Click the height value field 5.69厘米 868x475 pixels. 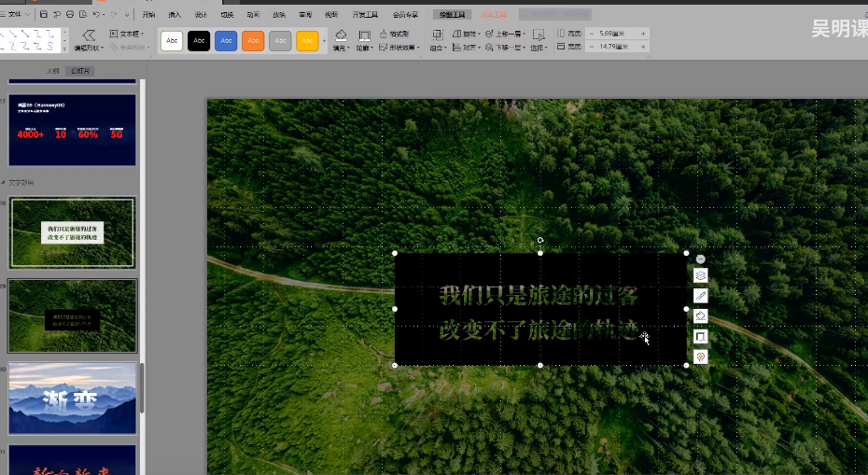[x=616, y=34]
